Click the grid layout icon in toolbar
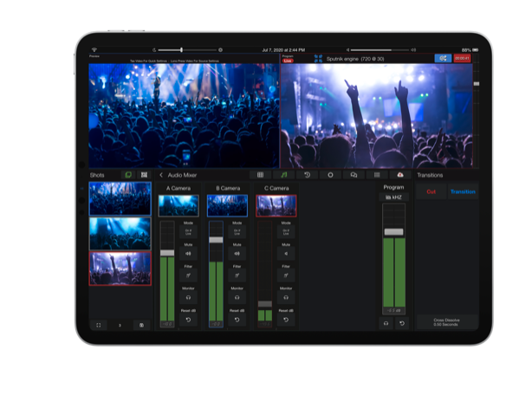The image size is (532, 414). click(260, 175)
